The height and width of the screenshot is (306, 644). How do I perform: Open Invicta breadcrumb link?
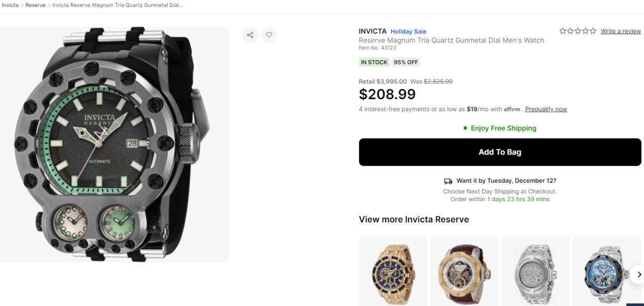click(x=10, y=5)
